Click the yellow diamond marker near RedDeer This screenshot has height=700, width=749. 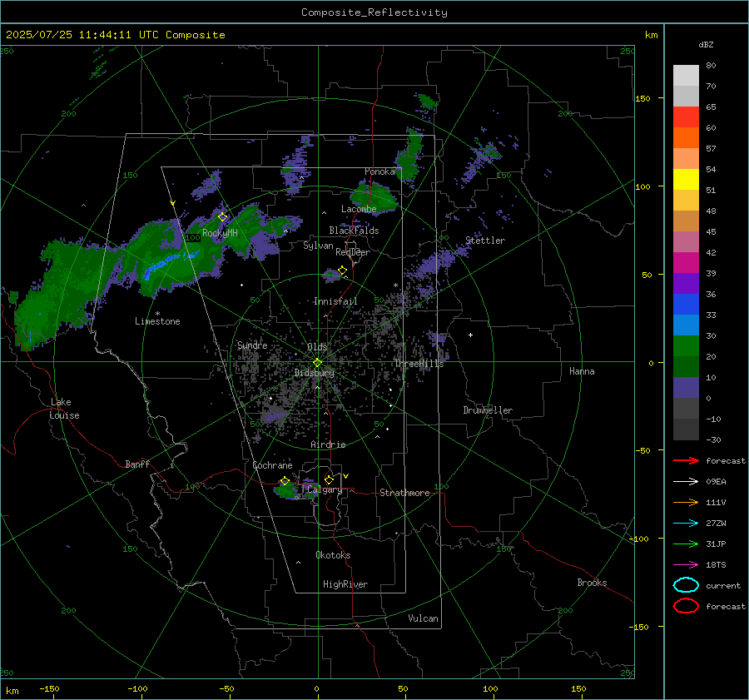tap(342, 271)
